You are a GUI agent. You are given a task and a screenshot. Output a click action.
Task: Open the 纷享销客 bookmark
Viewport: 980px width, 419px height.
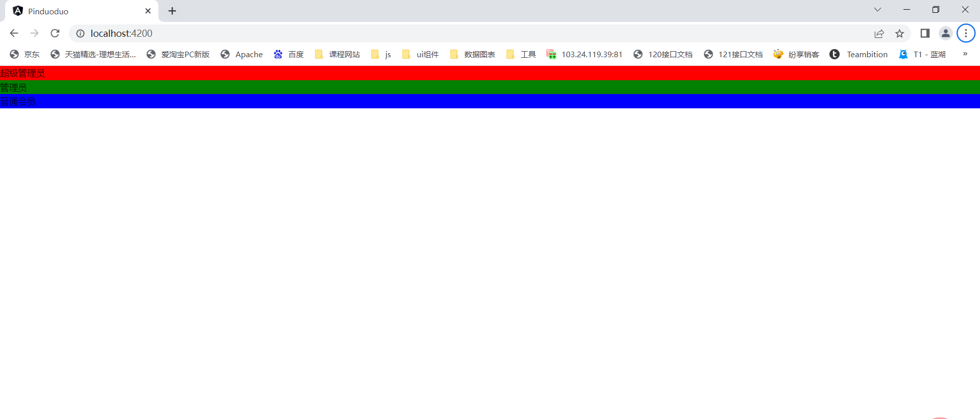coord(796,54)
